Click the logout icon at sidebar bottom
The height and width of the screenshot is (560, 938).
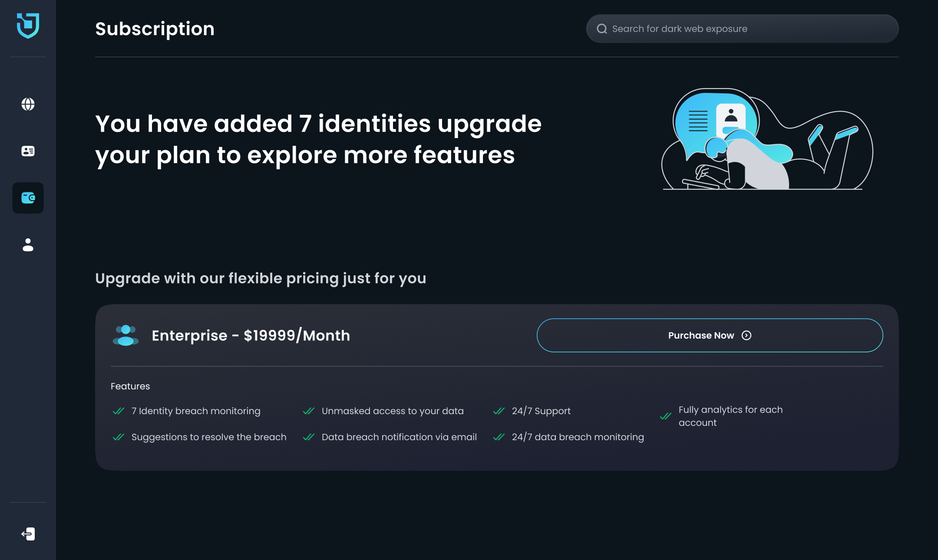coord(28,534)
